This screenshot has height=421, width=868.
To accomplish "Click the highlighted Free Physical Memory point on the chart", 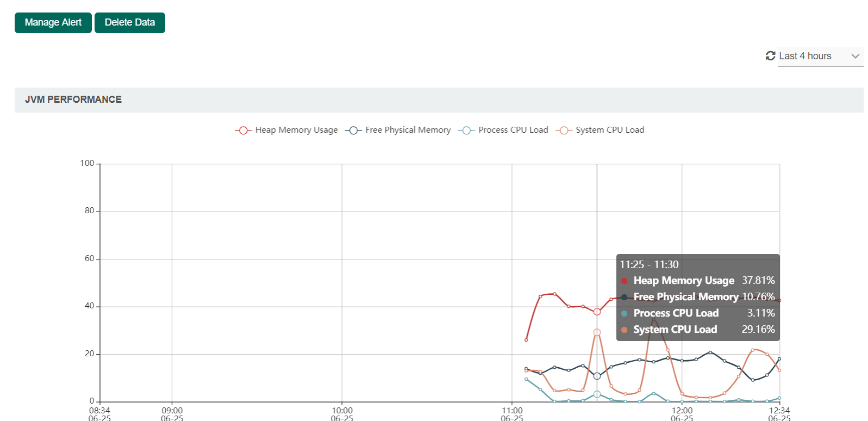I will point(597,376).
